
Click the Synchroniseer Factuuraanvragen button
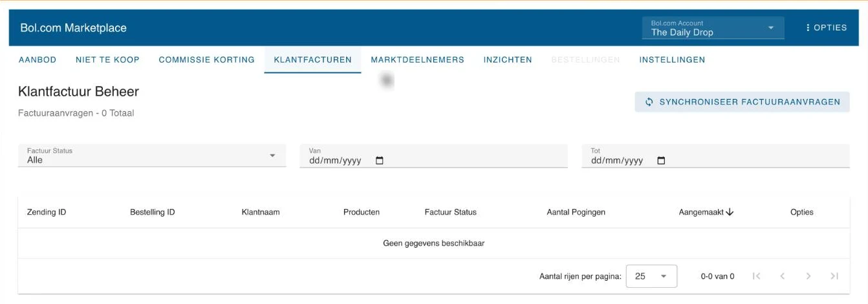(x=742, y=102)
